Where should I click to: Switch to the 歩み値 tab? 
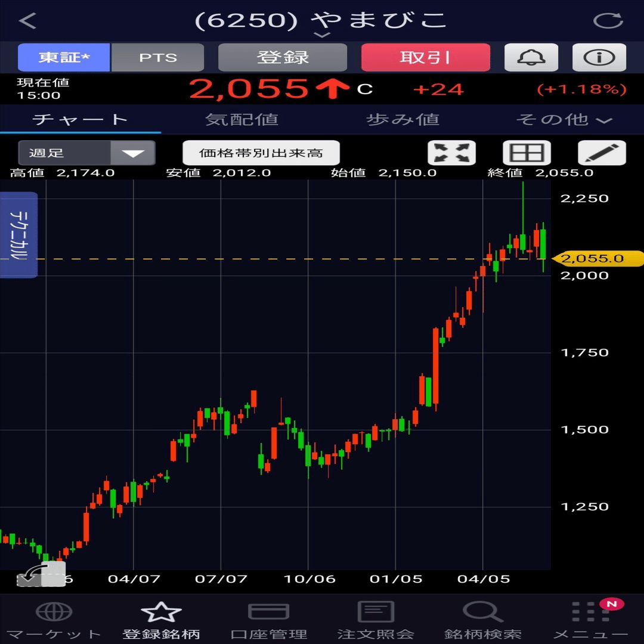402,119
